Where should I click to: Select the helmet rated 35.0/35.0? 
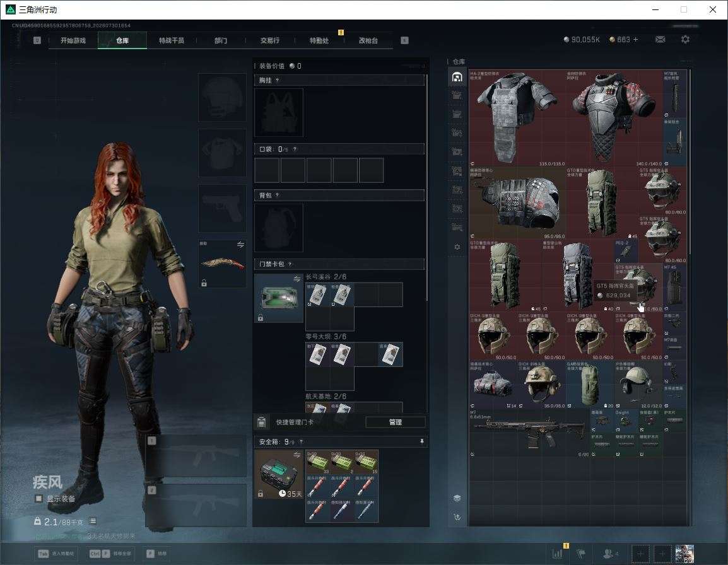(541, 385)
